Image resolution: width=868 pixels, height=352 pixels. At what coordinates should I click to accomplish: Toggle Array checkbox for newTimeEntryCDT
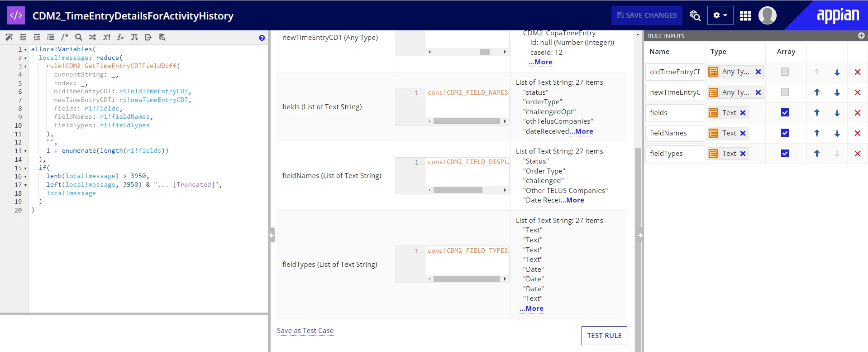(785, 92)
